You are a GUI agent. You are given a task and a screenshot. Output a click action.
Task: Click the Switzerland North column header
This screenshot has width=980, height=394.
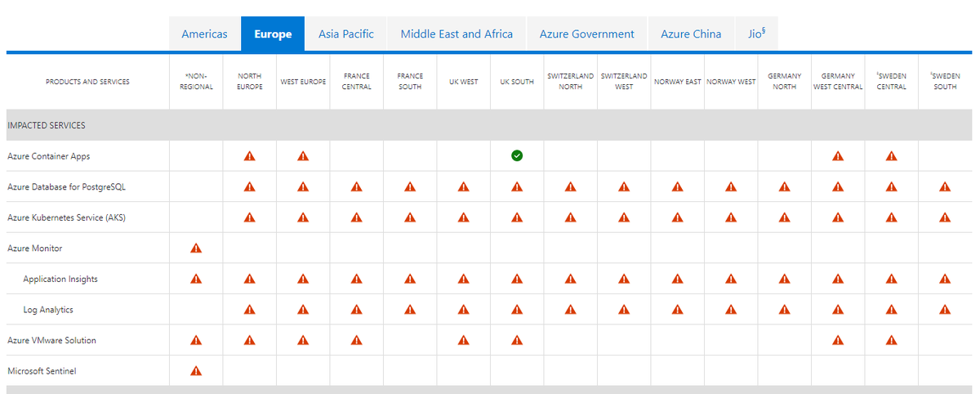tap(571, 82)
